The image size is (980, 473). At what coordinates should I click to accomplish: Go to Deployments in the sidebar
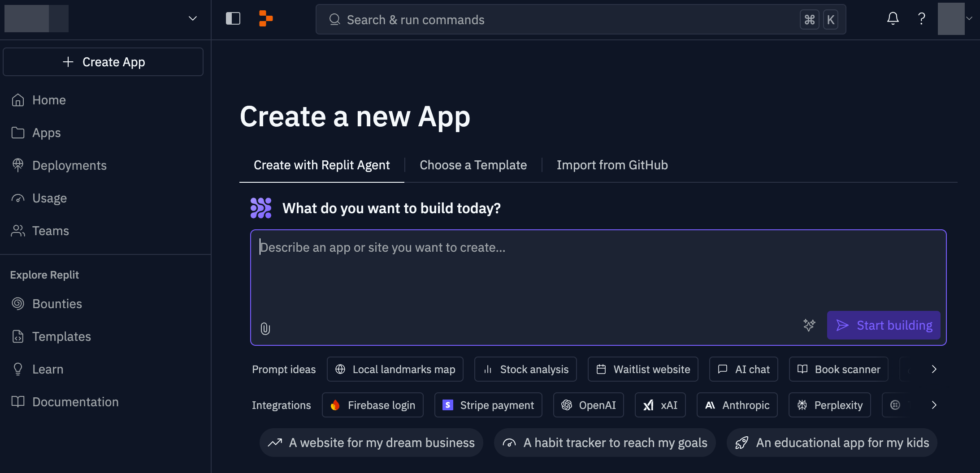tap(69, 165)
